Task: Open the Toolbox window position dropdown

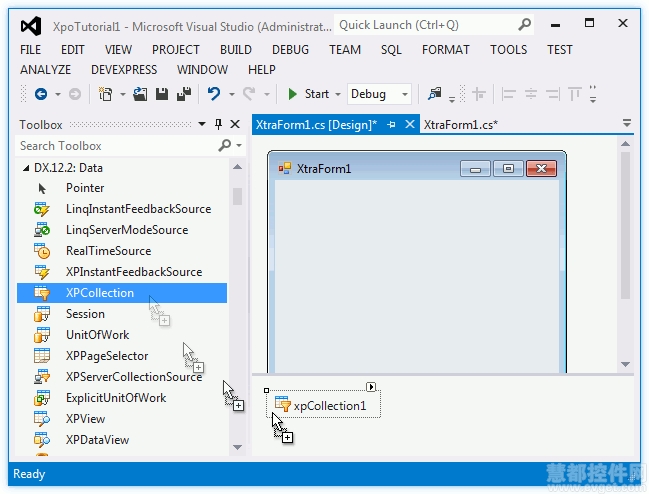Action: (202, 124)
